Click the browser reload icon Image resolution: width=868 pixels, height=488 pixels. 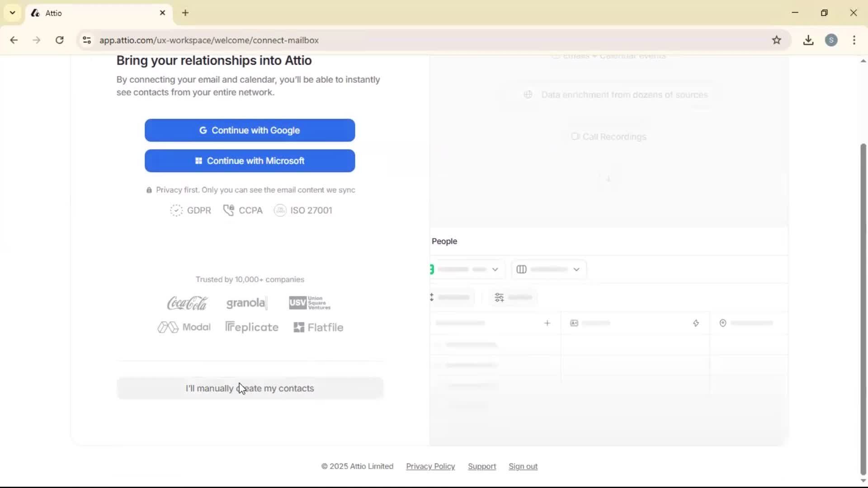59,40
